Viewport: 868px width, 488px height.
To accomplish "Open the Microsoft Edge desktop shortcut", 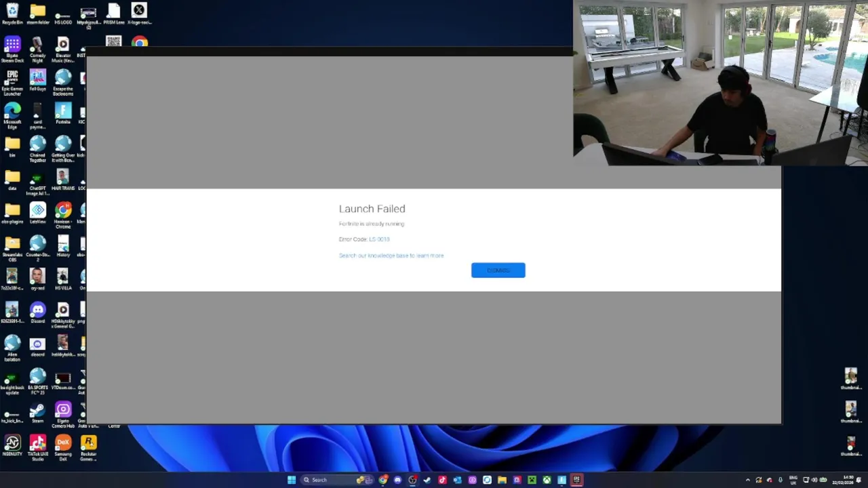I will (x=12, y=116).
